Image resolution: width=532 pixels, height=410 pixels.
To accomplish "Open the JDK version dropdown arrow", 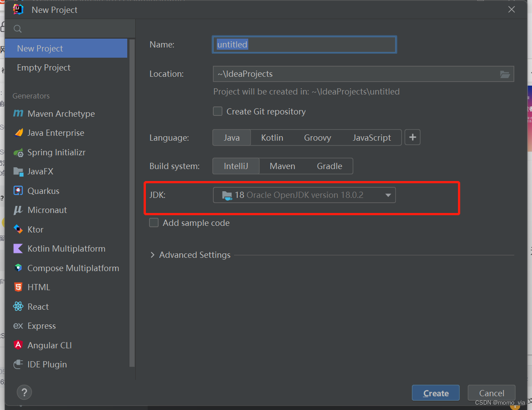I will (388, 195).
